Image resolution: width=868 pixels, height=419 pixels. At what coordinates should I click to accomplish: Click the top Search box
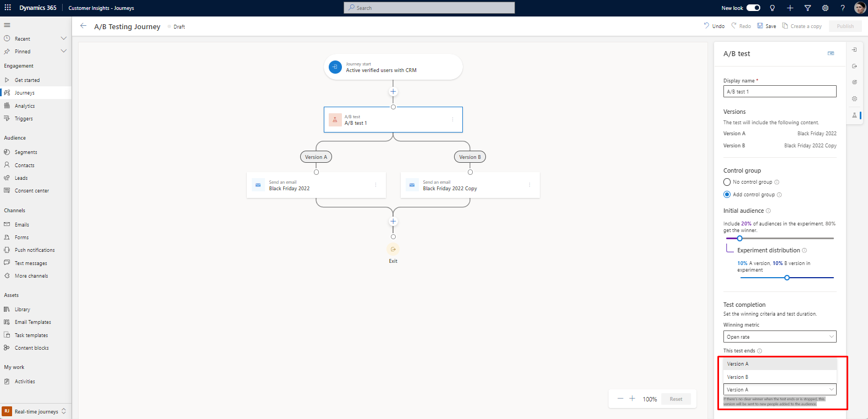click(x=429, y=8)
